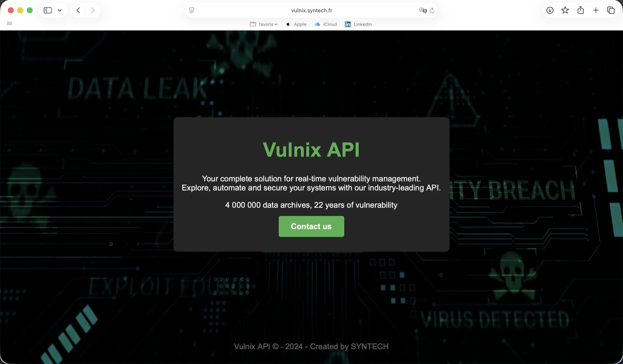Viewport: 623px width, 364px height.
Task: Click the 'Created by SYNTECH' footer text
Action: (349, 346)
